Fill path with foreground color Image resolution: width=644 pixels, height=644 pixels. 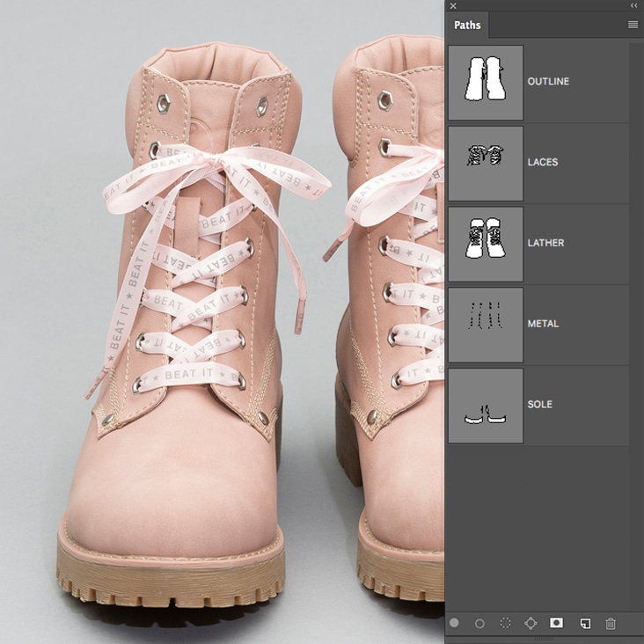454,623
